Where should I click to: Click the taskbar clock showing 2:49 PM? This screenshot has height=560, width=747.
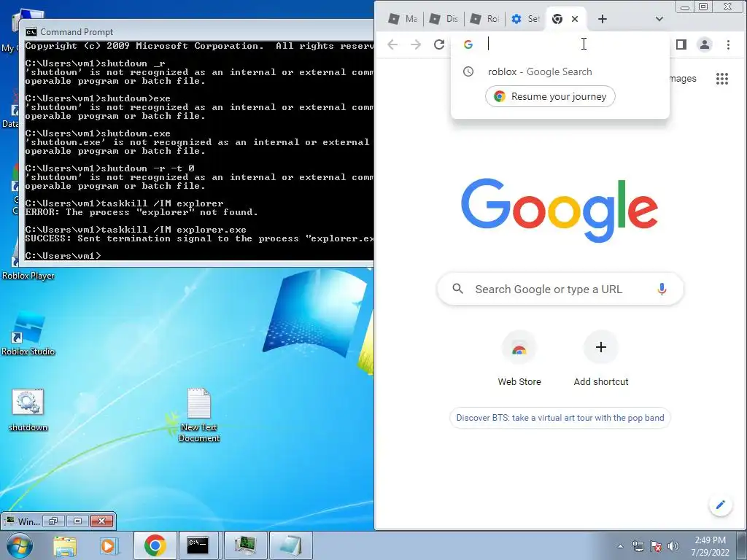pyautogui.click(x=710, y=546)
